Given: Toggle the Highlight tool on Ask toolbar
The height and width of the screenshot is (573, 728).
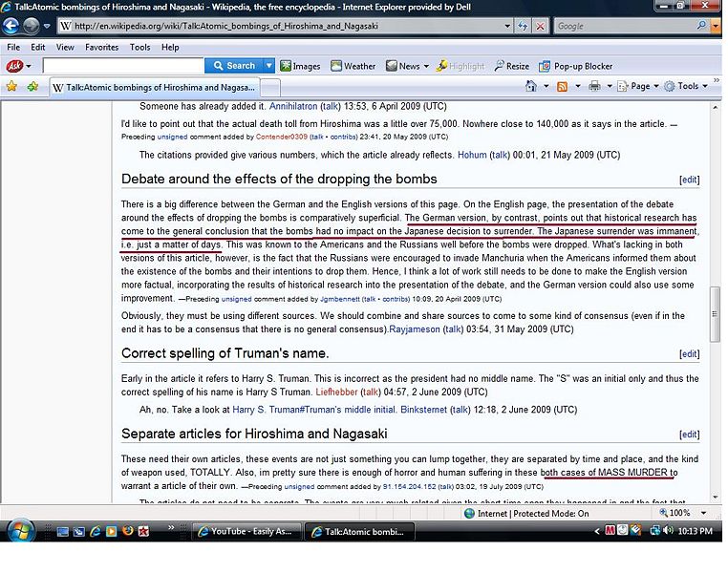Looking at the screenshot, I should click(460, 66).
